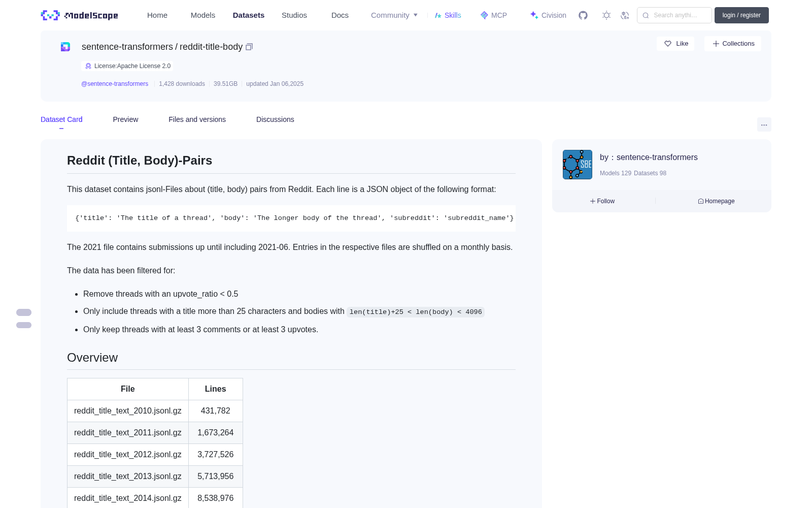The width and height of the screenshot is (812, 508).
Task: Click the '1,428 downloads' text
Action: [x=182, y=84]
